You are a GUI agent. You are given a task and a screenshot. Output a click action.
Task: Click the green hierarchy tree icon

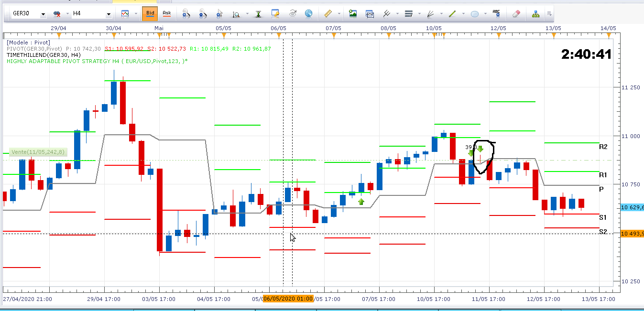535,14
